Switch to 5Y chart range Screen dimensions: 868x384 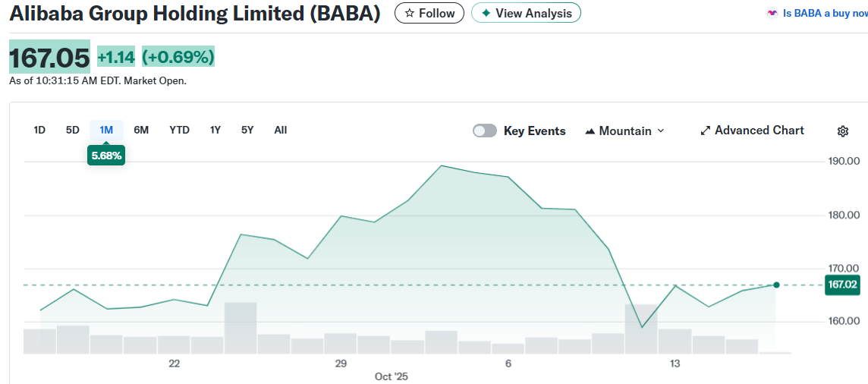pos(247,130)
